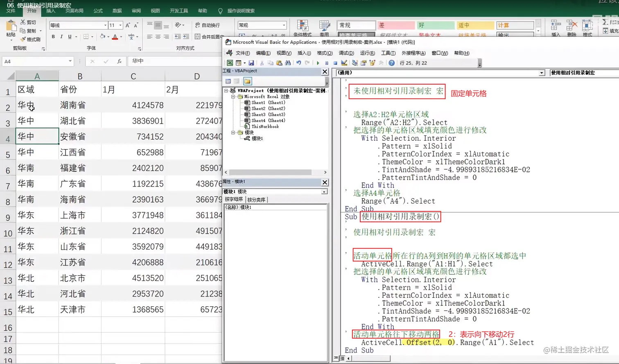Viewport: 619px width, 364px height.
Task: Select ThisWorkbook in the project tree
Action: pyautogui.click(x=262, y=126)
